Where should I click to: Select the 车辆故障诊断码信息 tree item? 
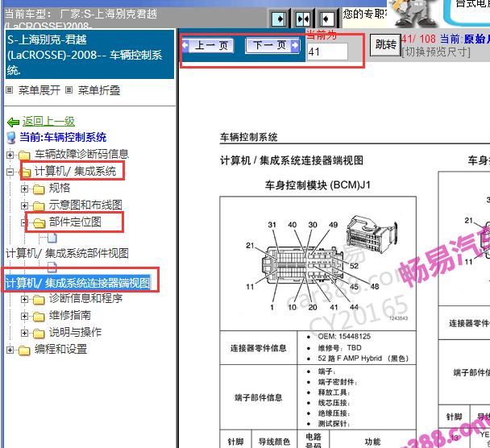click(81, 154)
